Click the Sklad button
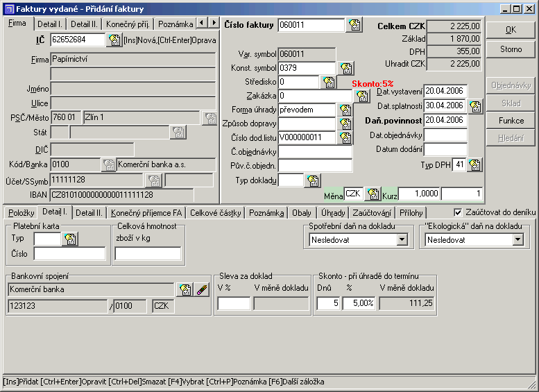The width and height of the screenshot is (539, 392). click(511, 103)
